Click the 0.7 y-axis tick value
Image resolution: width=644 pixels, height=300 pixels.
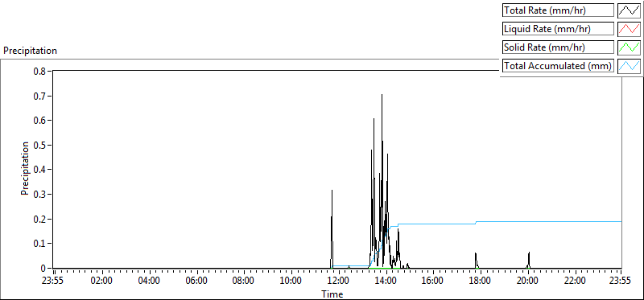pyautogui.click(x=39, y=96)
